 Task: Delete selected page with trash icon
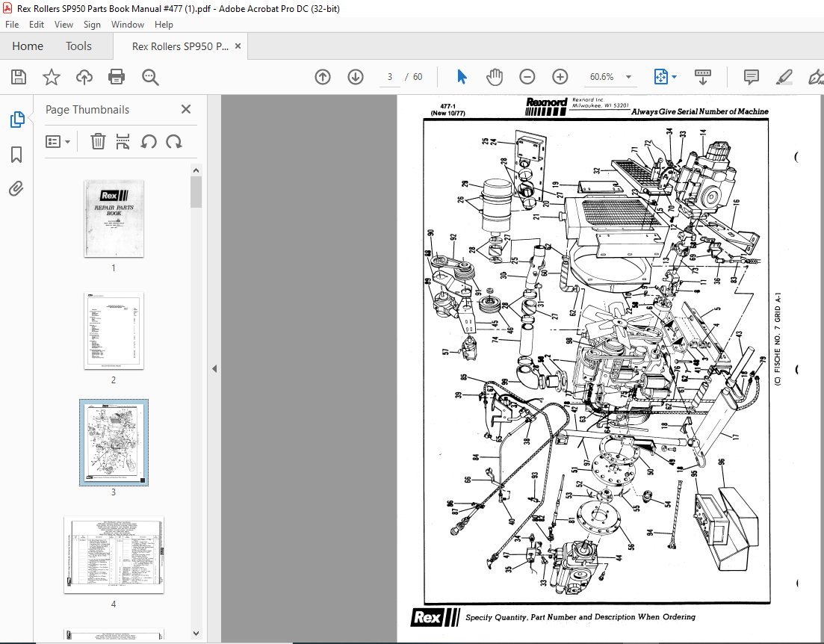tap(98, 141)
